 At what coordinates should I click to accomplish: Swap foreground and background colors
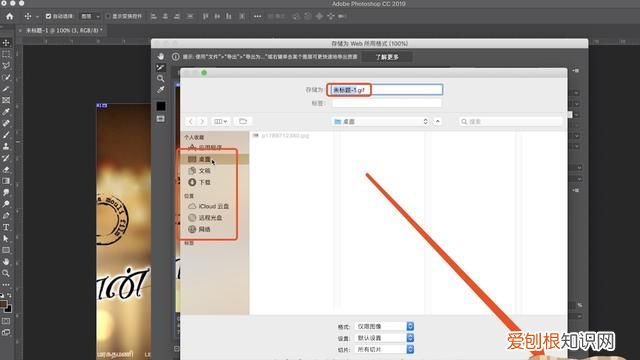tap(9, 295)
